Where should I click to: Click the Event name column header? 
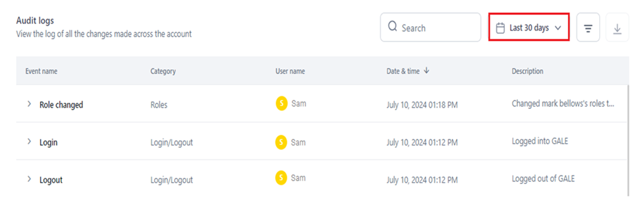click(x=41, y=71)
